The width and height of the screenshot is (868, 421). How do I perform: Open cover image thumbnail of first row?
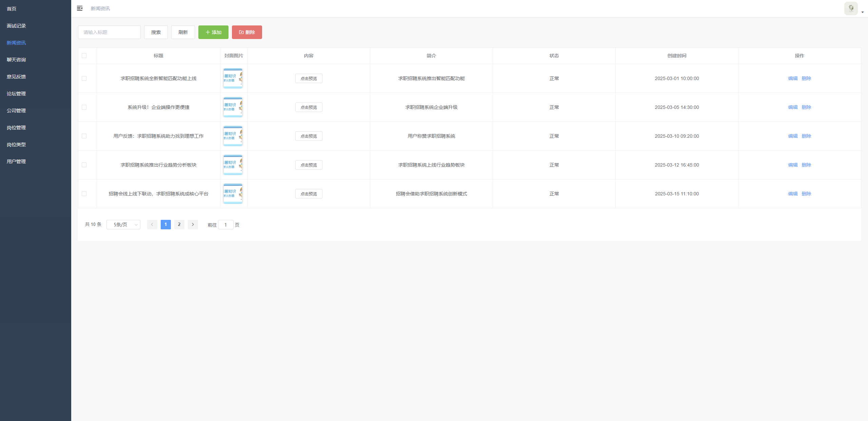click(233, 78)
